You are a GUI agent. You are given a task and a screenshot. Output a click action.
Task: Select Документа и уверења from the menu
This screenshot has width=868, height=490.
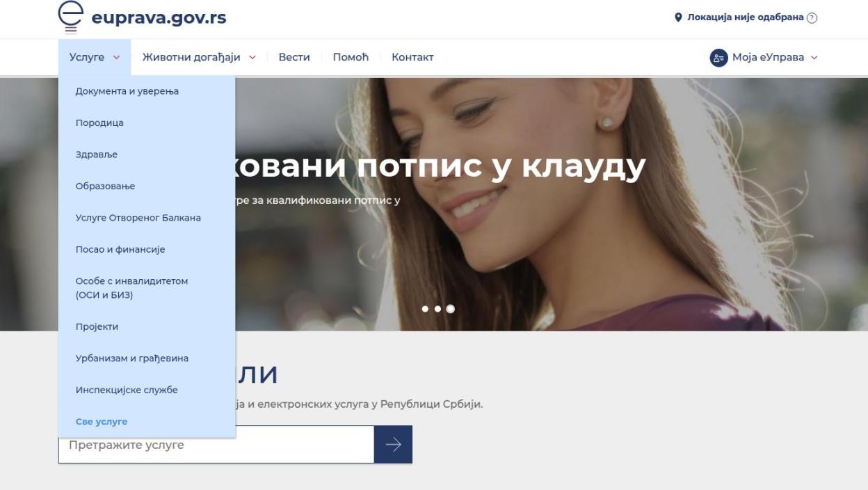tap(127, 91)
